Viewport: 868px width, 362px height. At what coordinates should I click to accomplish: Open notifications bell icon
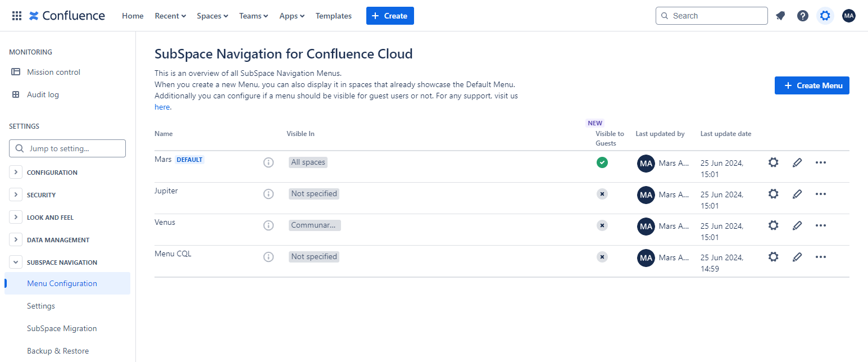[780, 16]
